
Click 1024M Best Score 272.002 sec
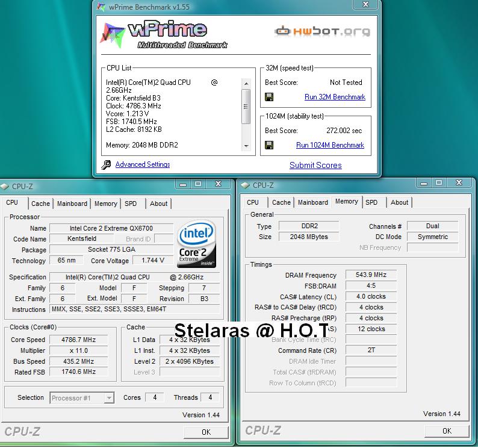coord(344,131)
